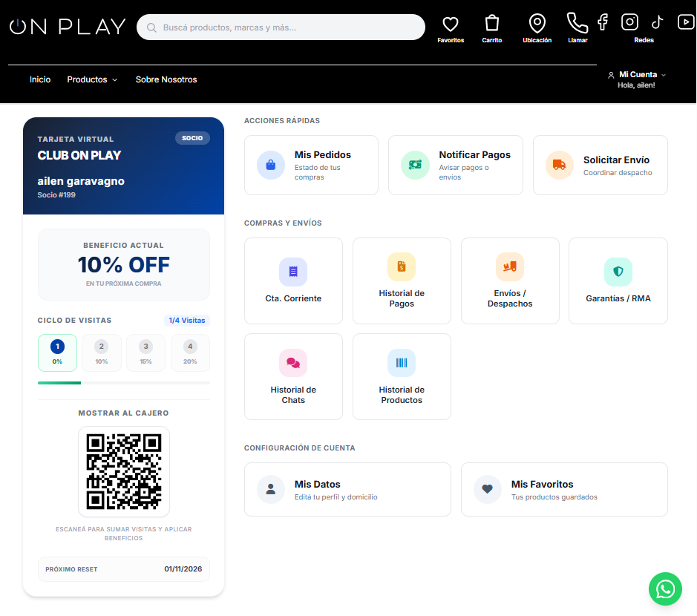Viewport: 697px width, 616px height.
Task: Click the membership QR code
Action: (123, 471)
